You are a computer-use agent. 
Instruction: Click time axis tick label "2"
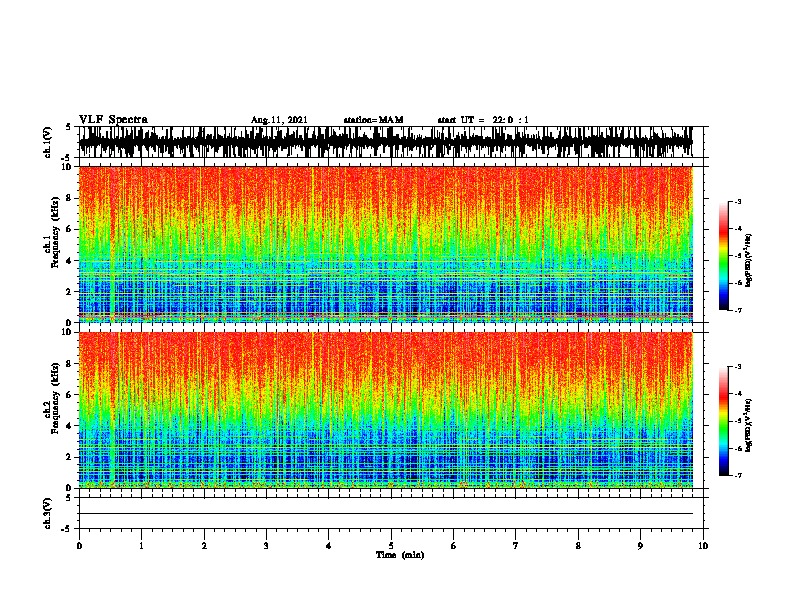(204, 546)
